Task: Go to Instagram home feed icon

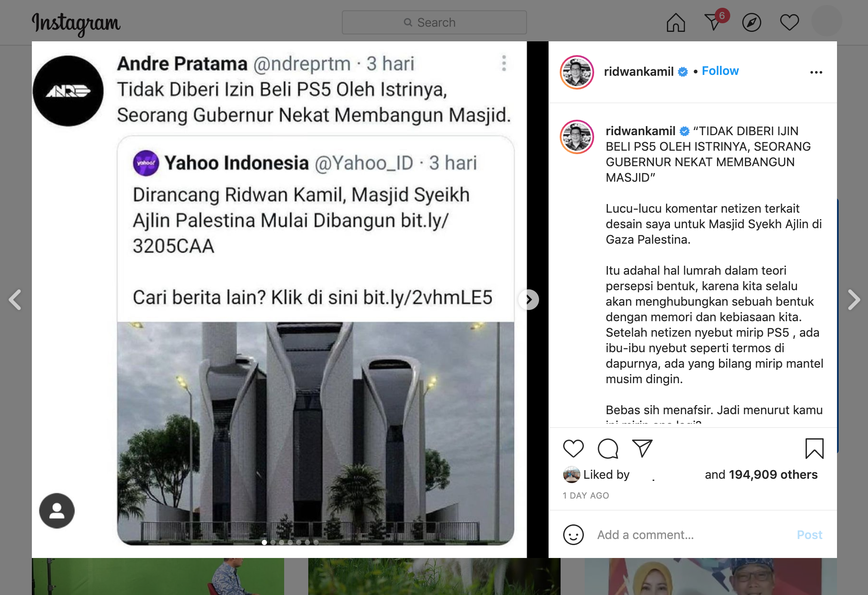Action: point(676,22)
